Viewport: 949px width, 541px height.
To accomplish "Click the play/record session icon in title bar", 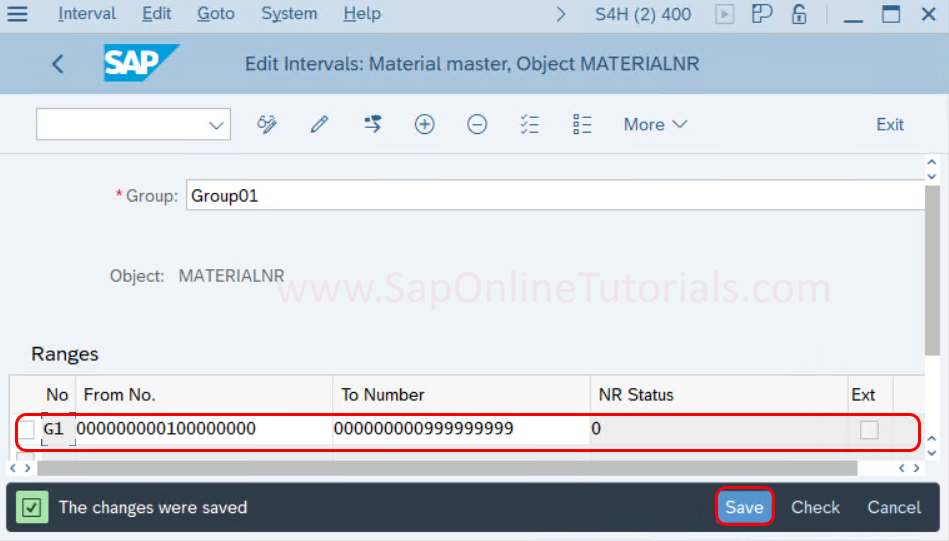I will (724, 14).
